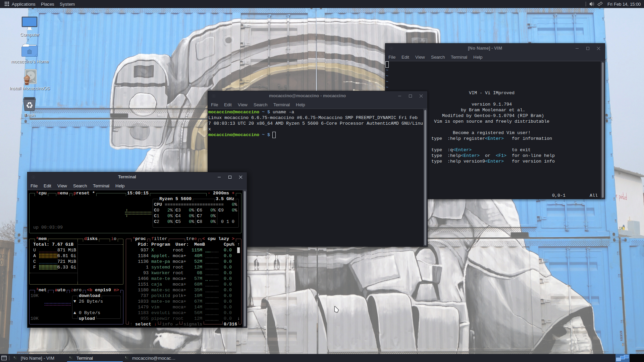Open Search menu in the mocaccino terminal window
This screenshot has height=362, width=644.
[x=260, y=105]
